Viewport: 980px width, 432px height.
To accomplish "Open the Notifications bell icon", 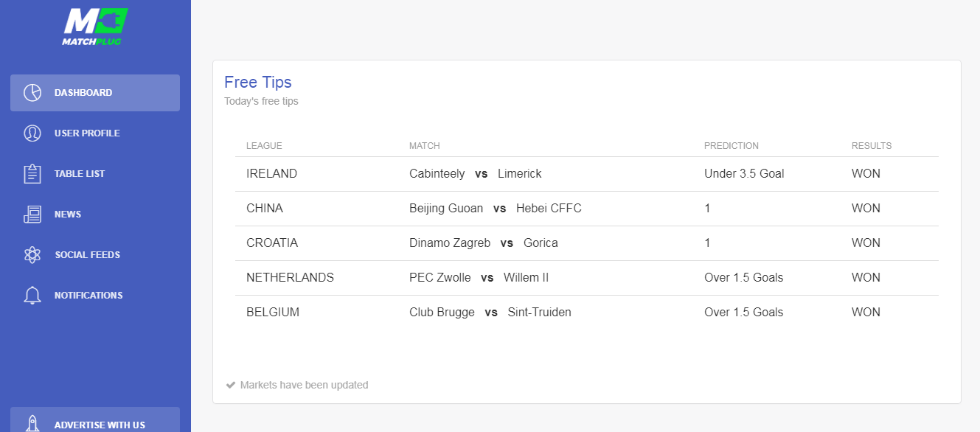I will click(x=32, y=296).
